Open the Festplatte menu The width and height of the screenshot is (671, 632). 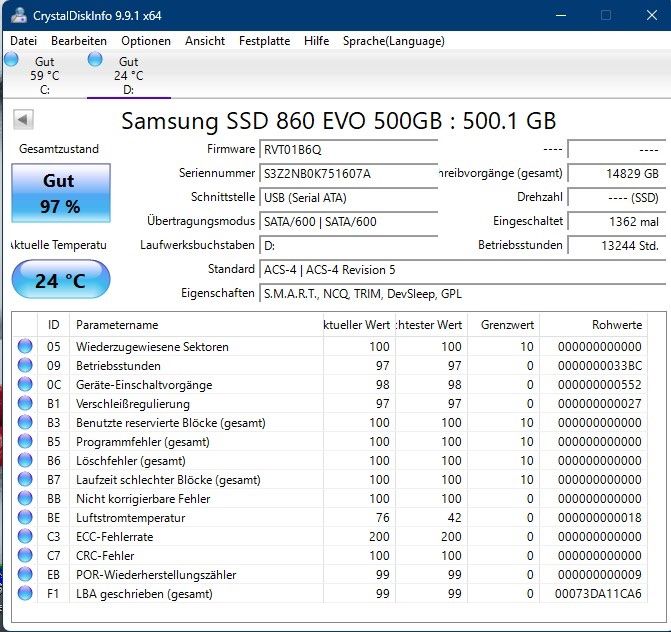tap(264, 41)
